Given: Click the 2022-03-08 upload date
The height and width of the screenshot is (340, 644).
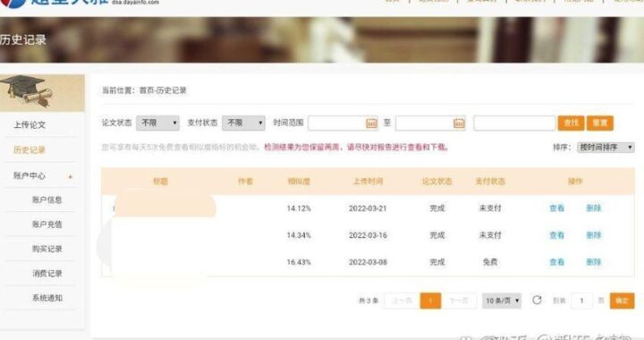Looking at the screenshot, I should tap(368, 262).
